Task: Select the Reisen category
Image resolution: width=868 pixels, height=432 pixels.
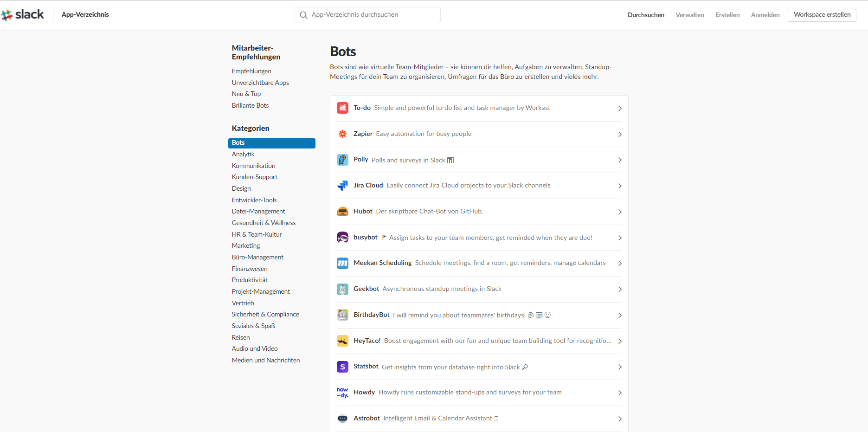Action: (241, 337)
